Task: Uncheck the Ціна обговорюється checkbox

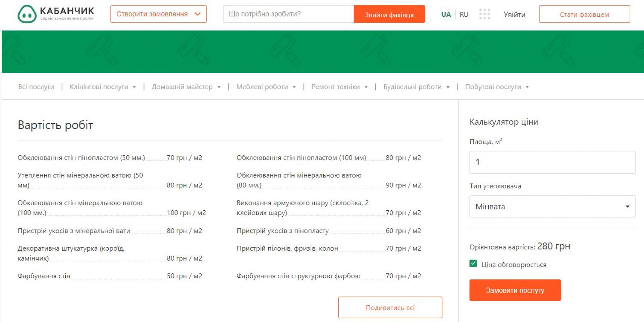Action: [x=473, y=264]
